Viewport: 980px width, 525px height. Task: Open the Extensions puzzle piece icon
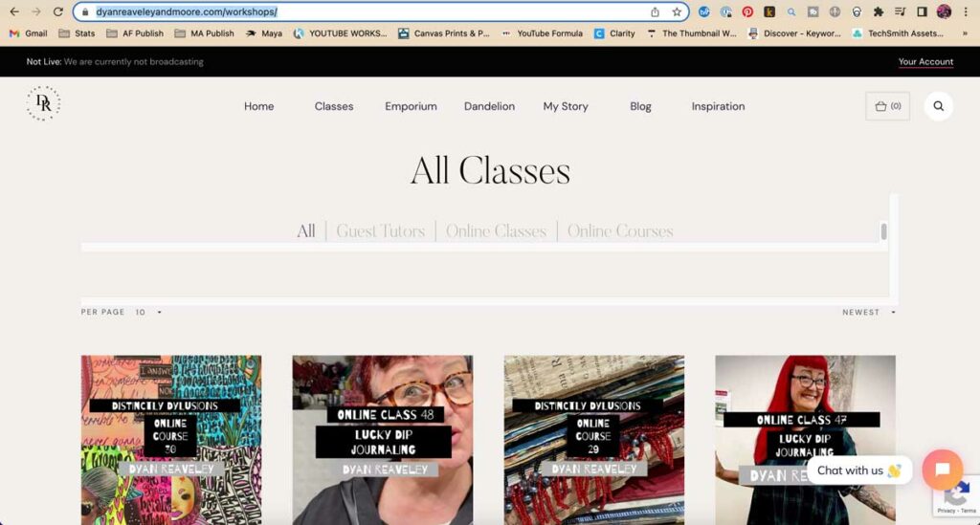tap(879, 11)
